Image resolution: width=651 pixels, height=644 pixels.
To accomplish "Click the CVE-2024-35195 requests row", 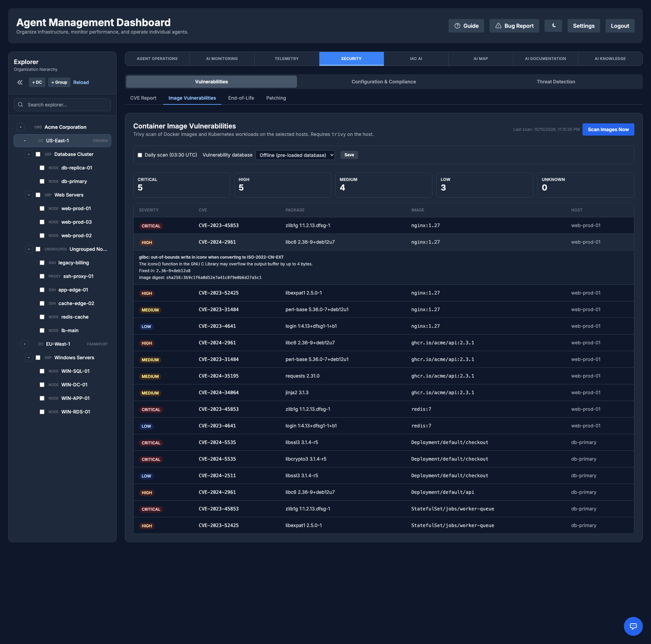I will (383, 376).
